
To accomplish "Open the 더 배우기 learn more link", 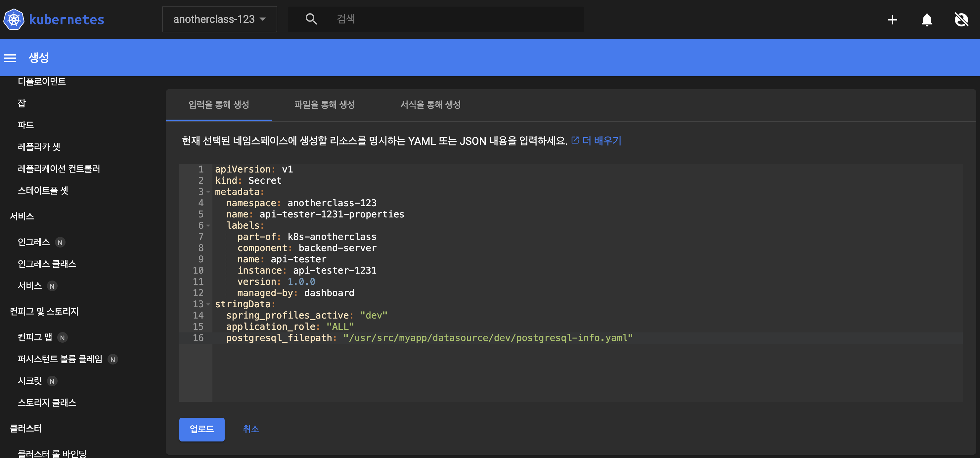I will coord(601,141).
